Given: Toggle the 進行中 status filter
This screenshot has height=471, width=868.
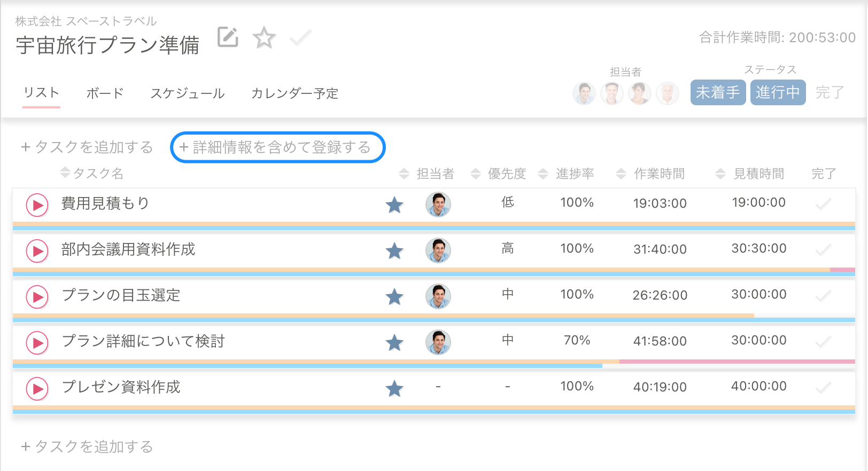Looking at the screenshot, I should [x=778, y=92].
